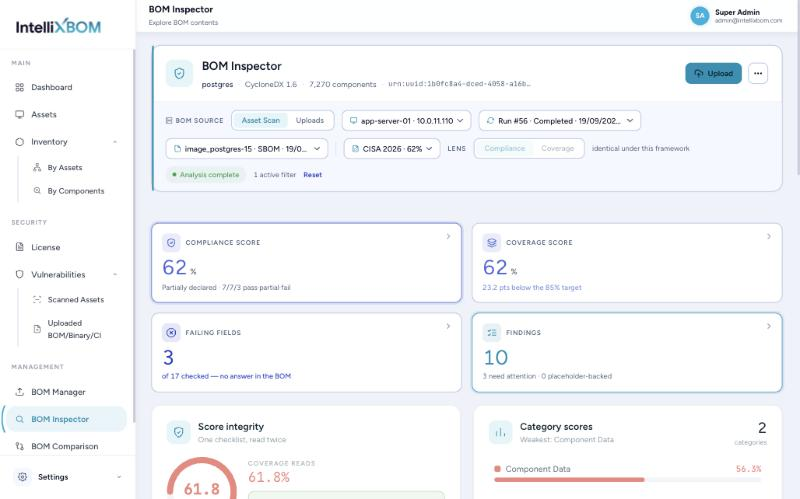Click the Failing Fields cross icon
The height and width of the screenshot is (499, 800).
[x=171, y=333]
